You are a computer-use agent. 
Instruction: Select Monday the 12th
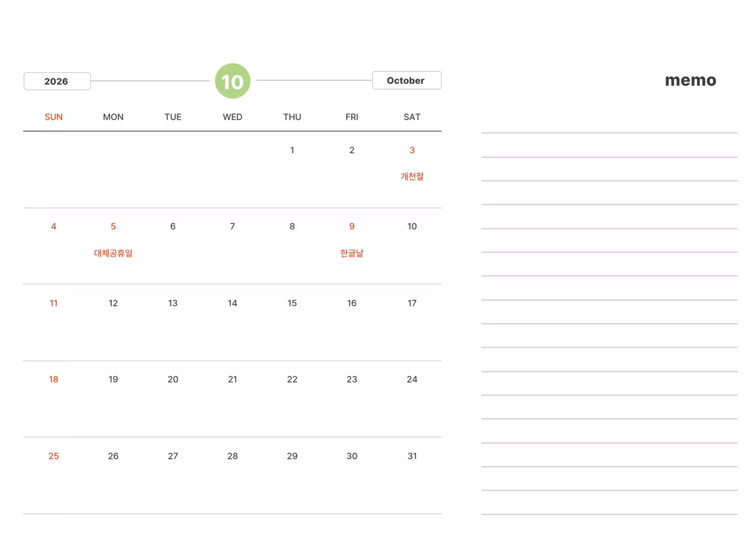(113, 303)
